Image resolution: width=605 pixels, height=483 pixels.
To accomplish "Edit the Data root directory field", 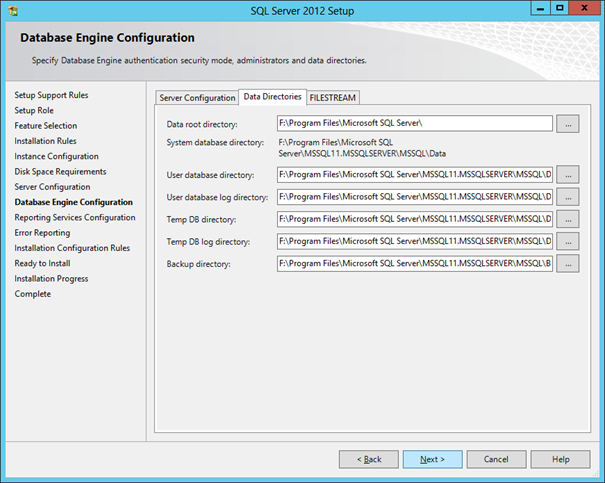I will [415, 123].
